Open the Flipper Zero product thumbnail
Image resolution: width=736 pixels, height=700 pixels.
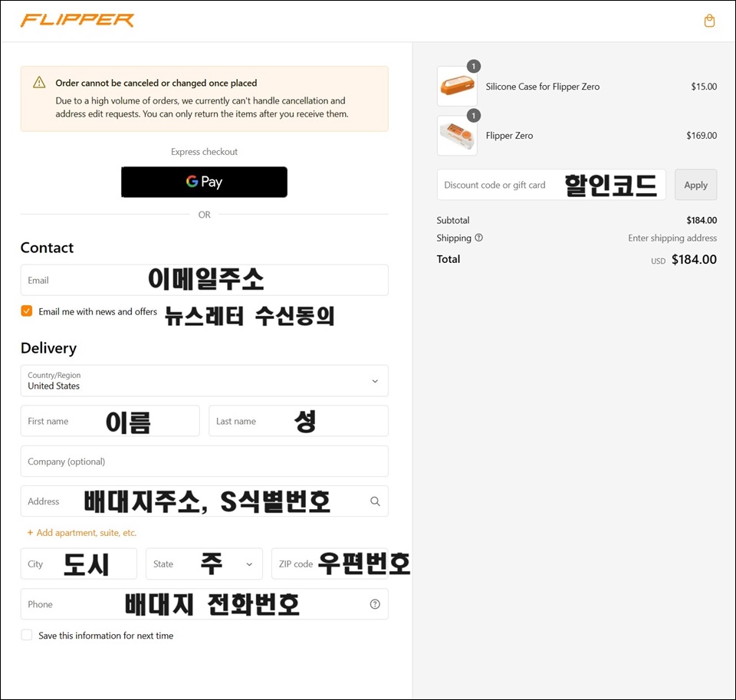pos(457,136)
